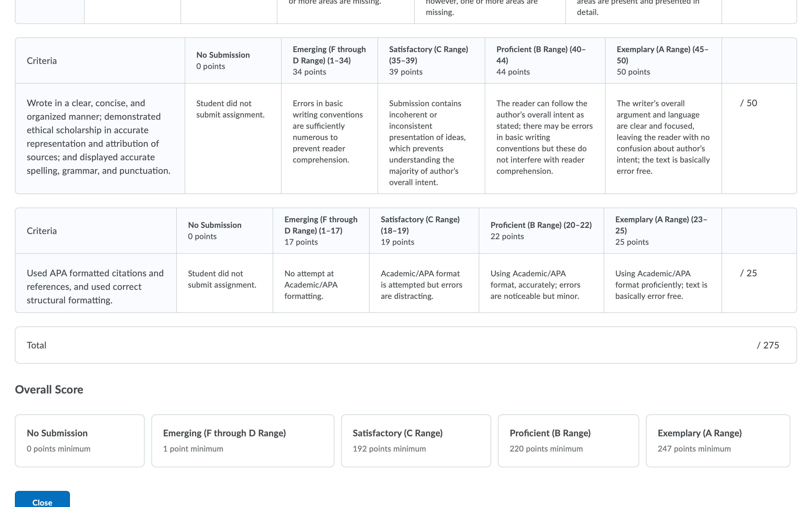Select the Emerging 34 points level header
The height and width of the screenshot is (507, 812).
click(330, 61)
